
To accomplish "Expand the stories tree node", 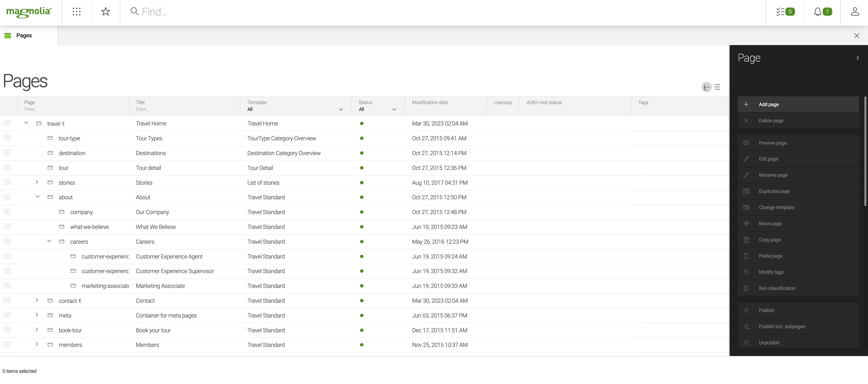I will click(37, 182).
